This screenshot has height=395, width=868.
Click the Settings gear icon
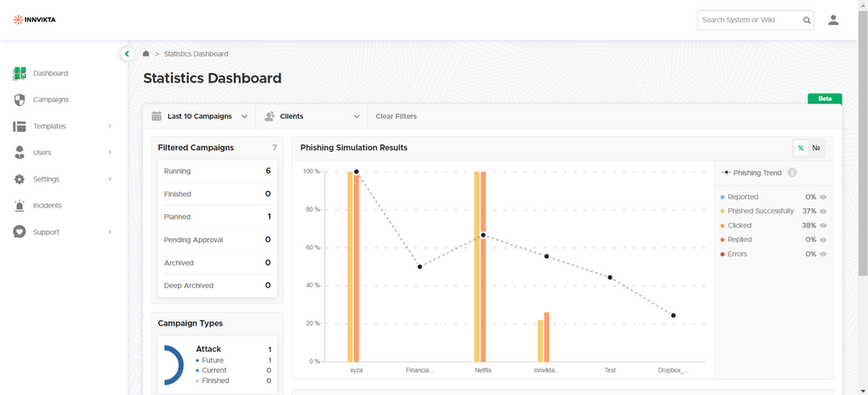[19, 179]
